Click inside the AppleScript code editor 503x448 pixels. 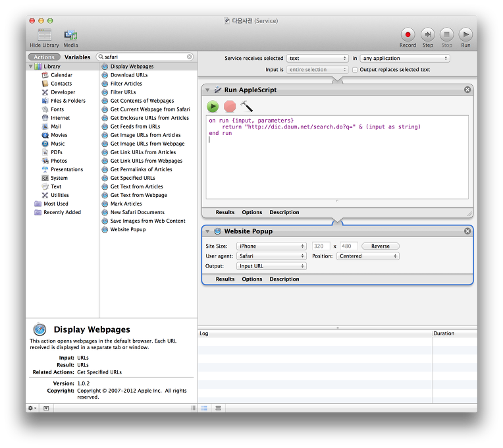(x=337, y=157)
